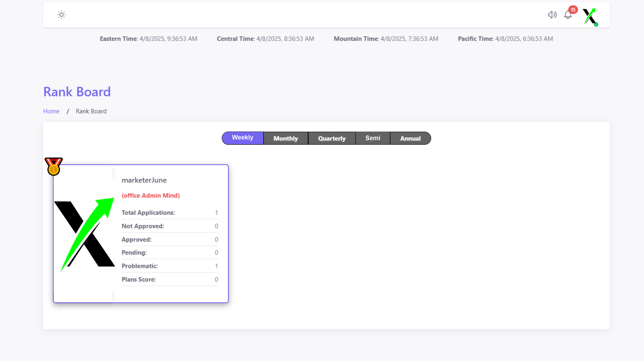Viewport: 644px width, 361px height.
Task: Select the Pending row label
Action: 134,253
